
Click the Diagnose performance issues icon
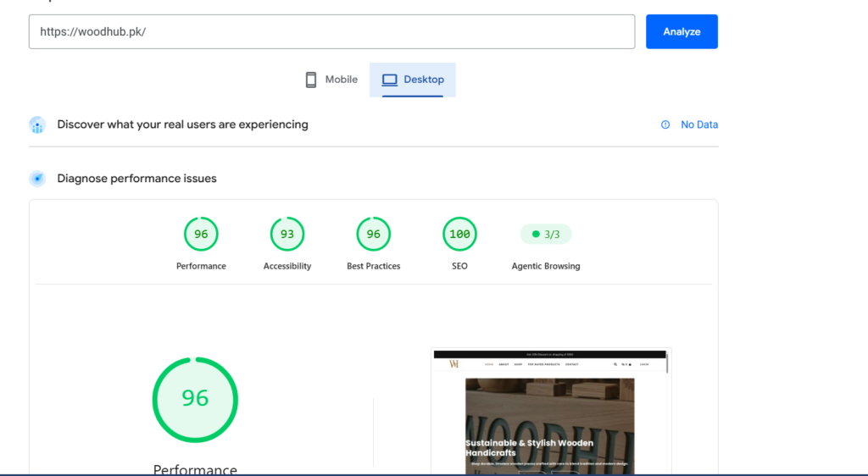37,179
